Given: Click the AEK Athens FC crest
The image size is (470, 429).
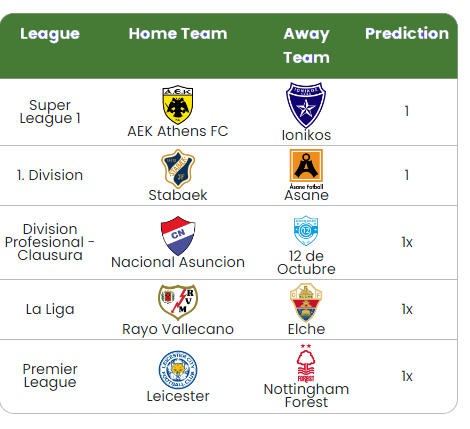Looking at the screenshot, I should pyautogui.click(x=178, y=105).
